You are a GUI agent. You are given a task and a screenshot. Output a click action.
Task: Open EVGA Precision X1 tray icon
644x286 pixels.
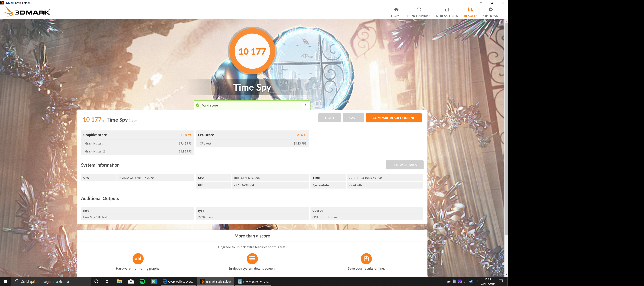pos(460,281)
